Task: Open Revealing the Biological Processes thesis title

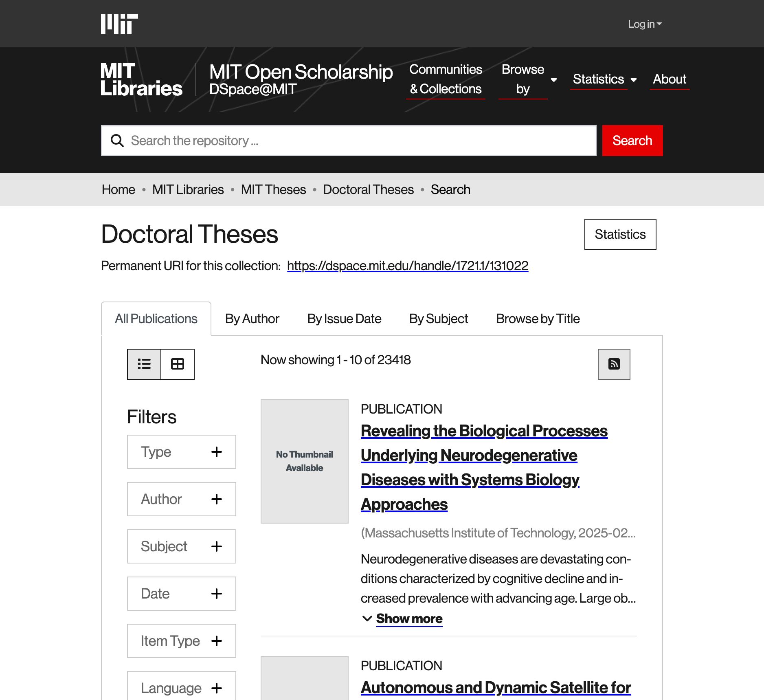Action: pos(484,467)
